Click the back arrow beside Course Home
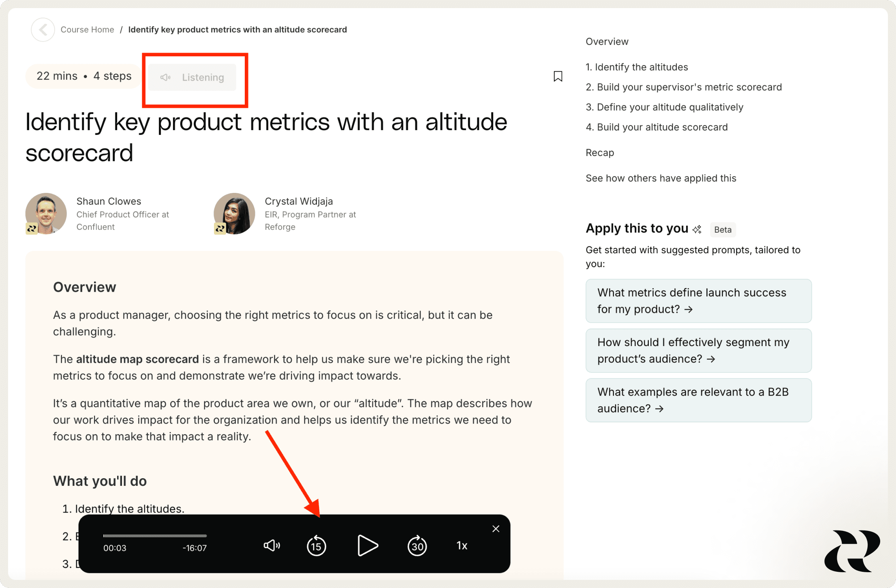Viewport: 896px width, 588px height. click(43, 30)
